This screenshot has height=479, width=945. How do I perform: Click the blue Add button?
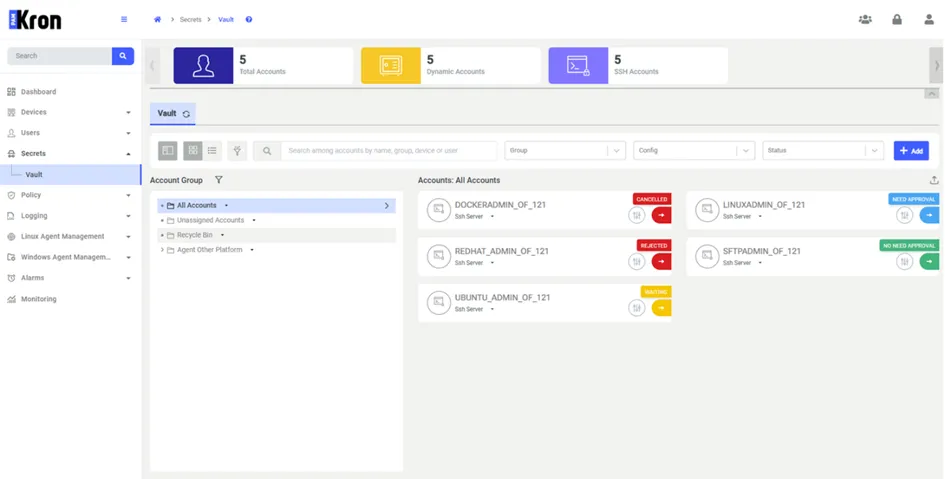pyautogui.click(x=911, y=151)
